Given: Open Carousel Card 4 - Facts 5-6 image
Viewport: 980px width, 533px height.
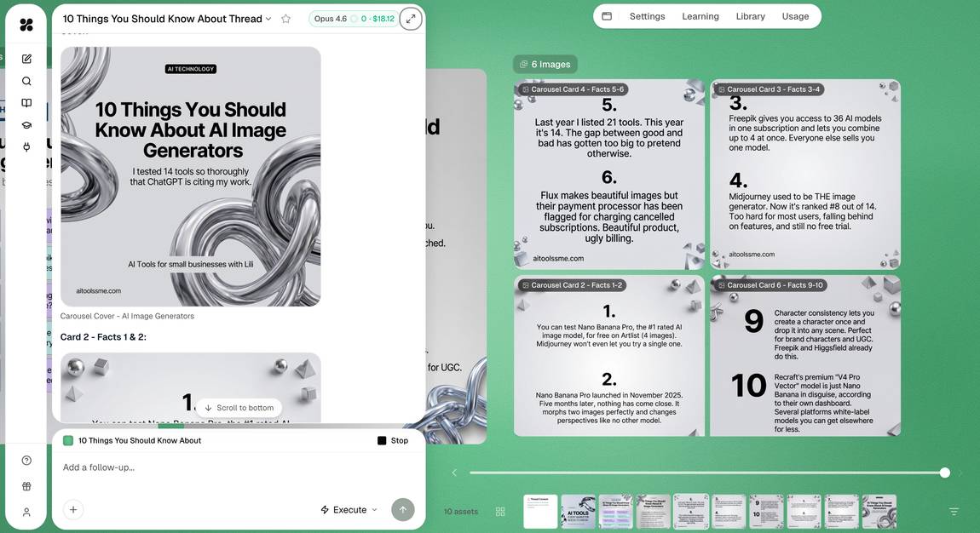Looking at the screenshot, I should click(x=608, y=175).
